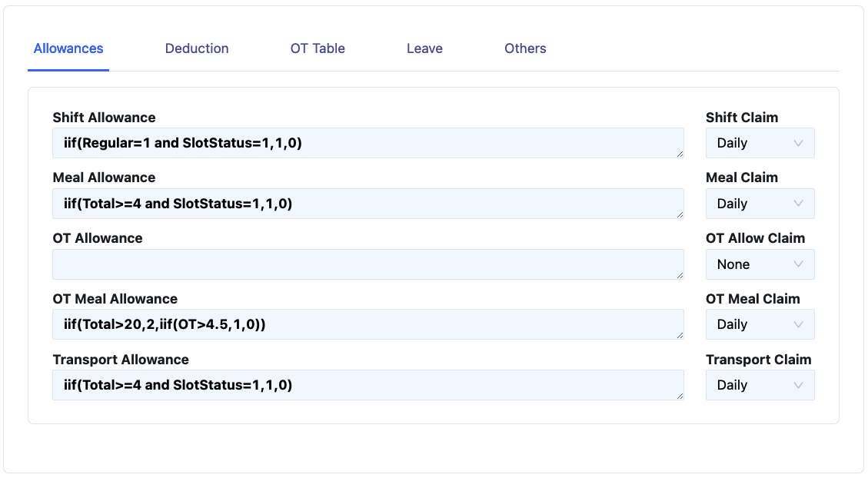Click the Transport Allowance textarea resize handle
Viewport: 868px width, 478px height.
(680, 396)
